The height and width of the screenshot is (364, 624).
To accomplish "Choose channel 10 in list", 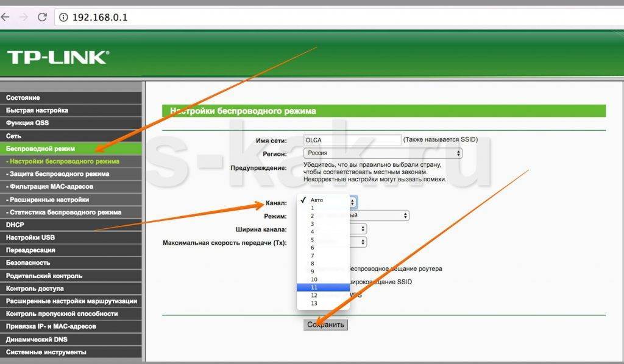I will point(323,279).
